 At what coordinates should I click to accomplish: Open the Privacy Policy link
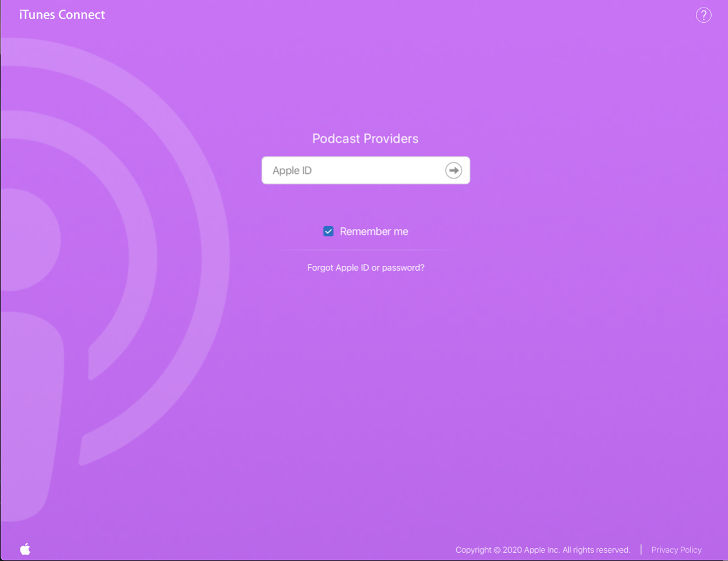[676, 550]
